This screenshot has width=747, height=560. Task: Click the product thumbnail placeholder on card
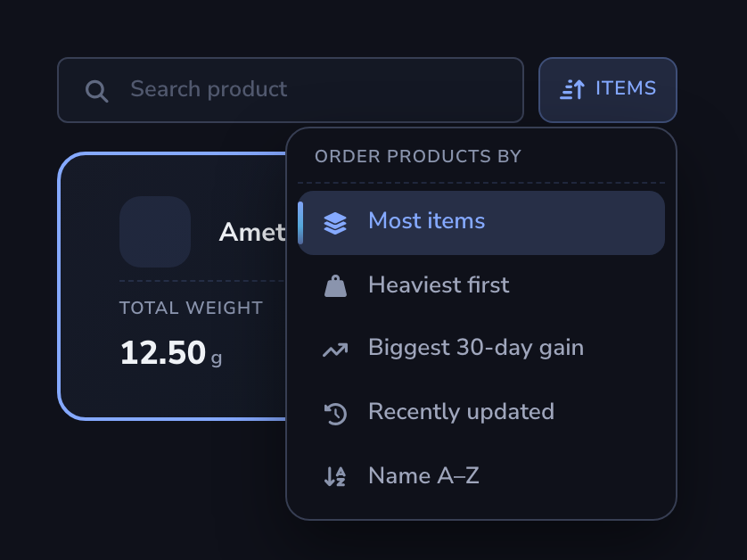pos(155,232)
